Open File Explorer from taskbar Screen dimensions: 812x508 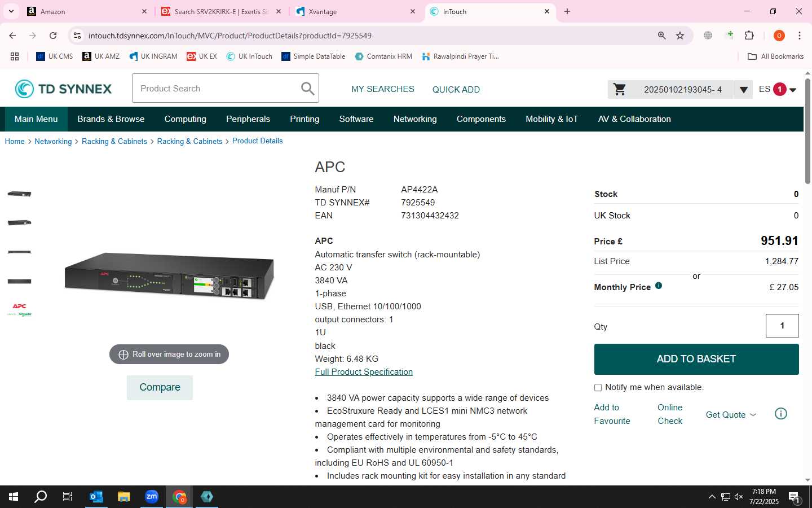[124, 497]
